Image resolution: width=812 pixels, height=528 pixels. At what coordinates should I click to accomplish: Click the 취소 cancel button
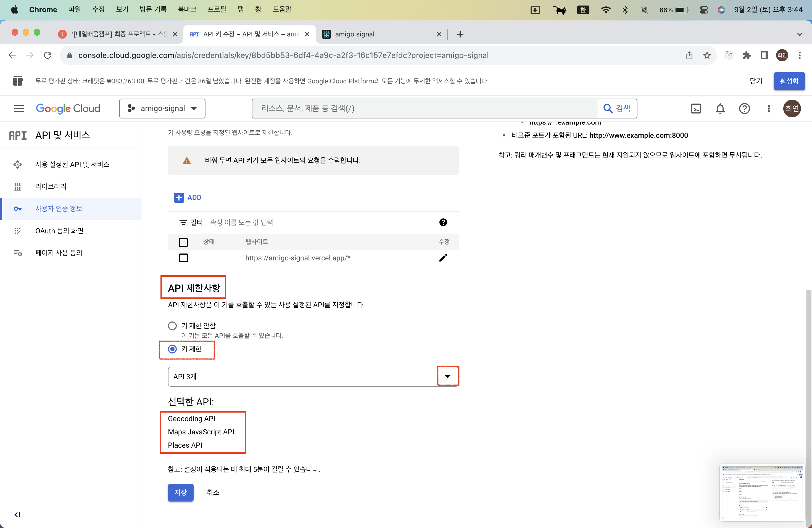[x=213, y=493]
